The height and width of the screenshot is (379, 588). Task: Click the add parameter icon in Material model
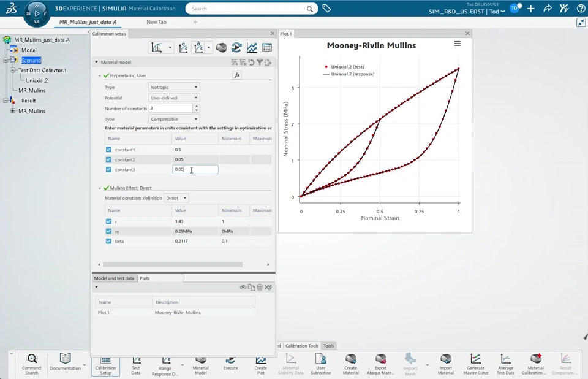[235, 63]
